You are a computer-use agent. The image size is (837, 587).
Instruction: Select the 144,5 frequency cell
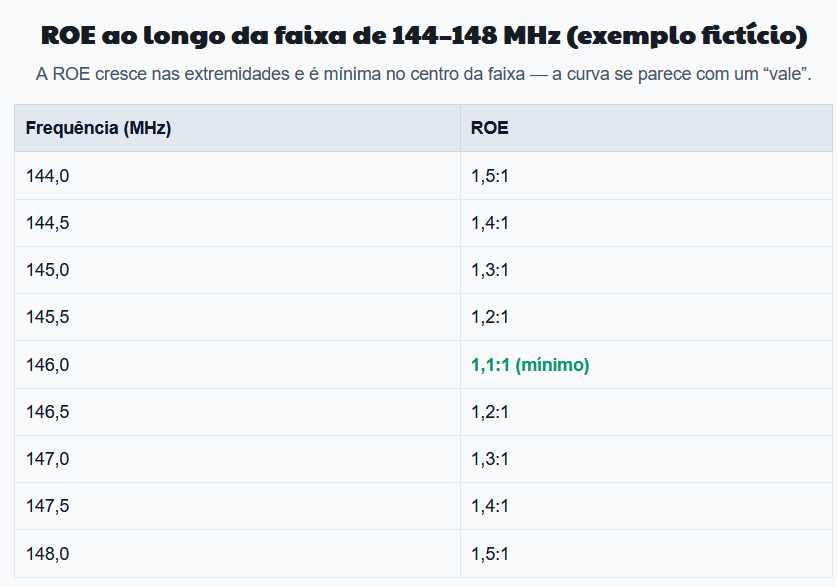click(48, 223)
